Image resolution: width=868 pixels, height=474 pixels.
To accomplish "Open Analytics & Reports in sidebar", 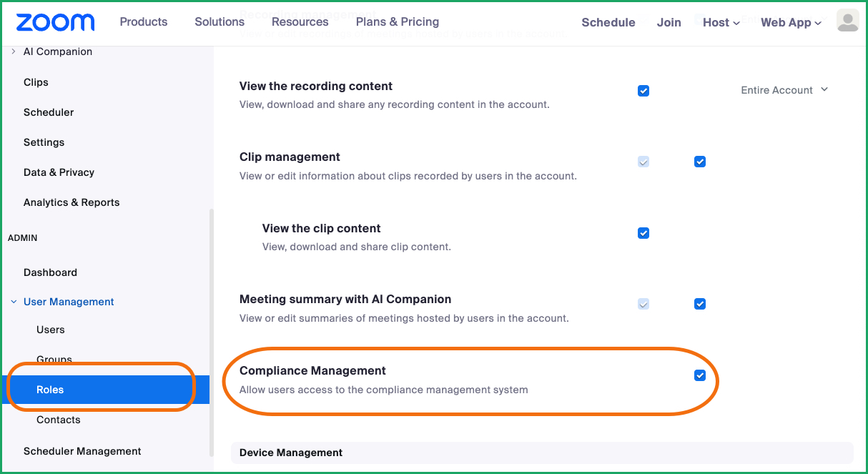I will pyautogui.click(x=71, y=202).
